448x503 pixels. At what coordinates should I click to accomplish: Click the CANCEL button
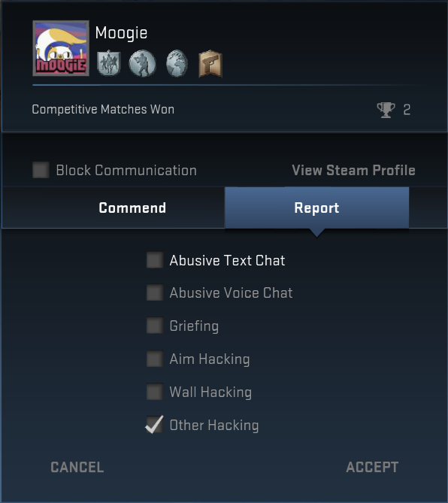[77, 467]
